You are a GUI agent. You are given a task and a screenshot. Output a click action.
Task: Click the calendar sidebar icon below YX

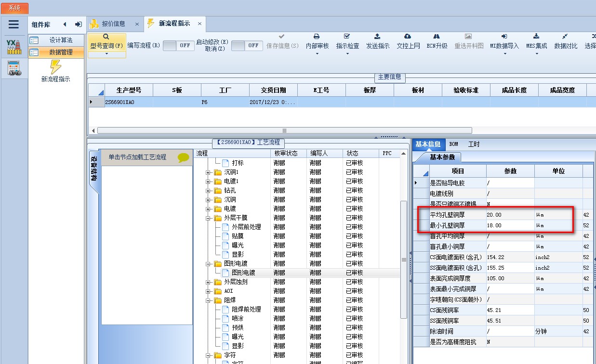(14, 69)
